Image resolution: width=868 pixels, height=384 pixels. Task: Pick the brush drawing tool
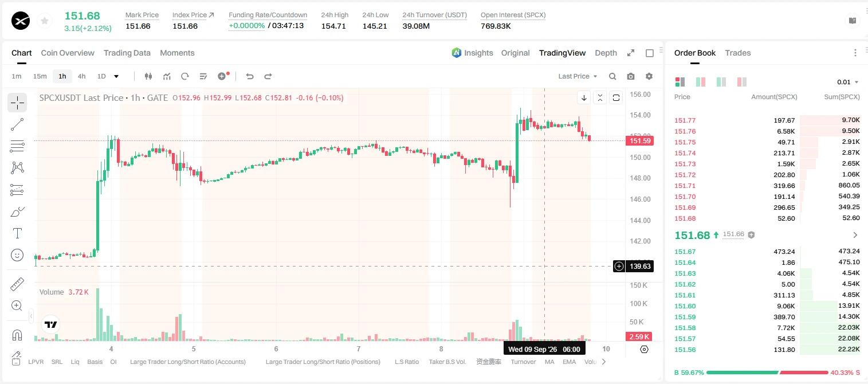pos(17,211)
